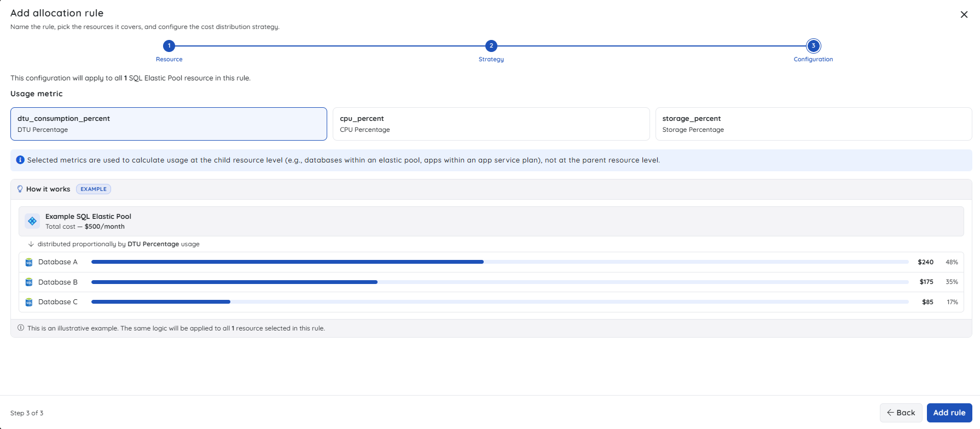This screenshot has height=429, width=980.
Task: Click the EXAMPLE badge
Action: click(94, 189)
